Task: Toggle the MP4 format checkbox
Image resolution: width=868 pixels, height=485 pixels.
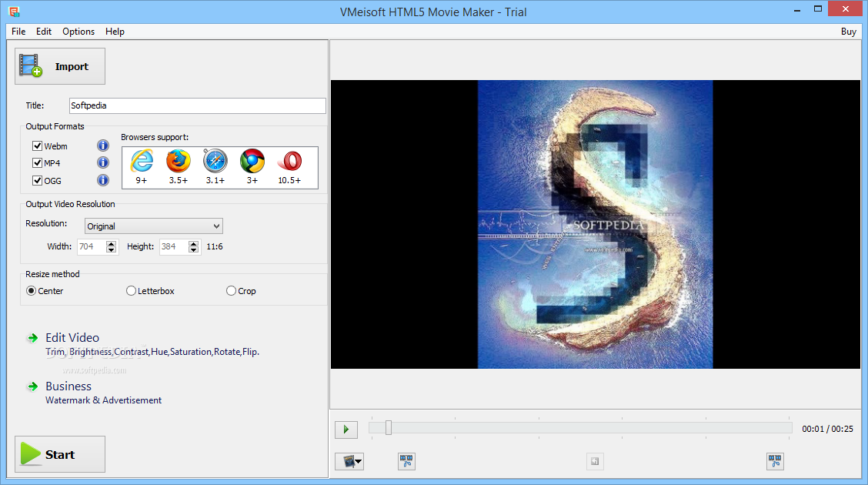Action: coord(37,162)
